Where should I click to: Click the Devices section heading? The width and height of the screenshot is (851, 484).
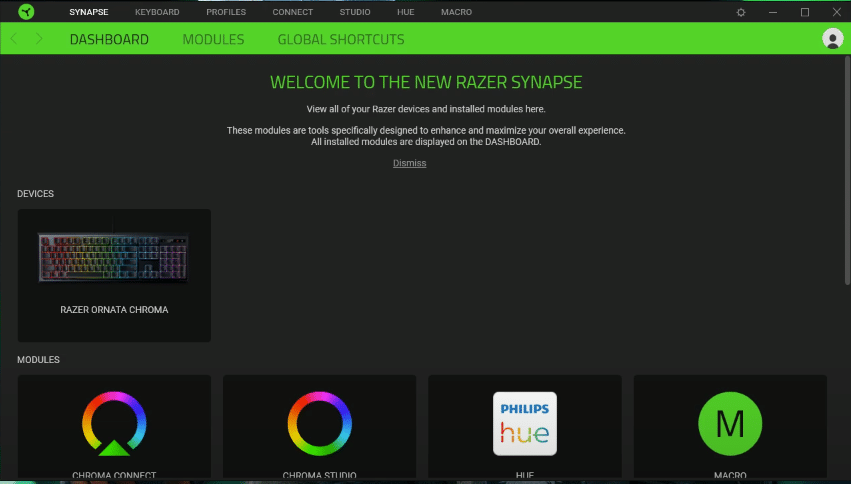pyautogui.click(x=35, y=194)
